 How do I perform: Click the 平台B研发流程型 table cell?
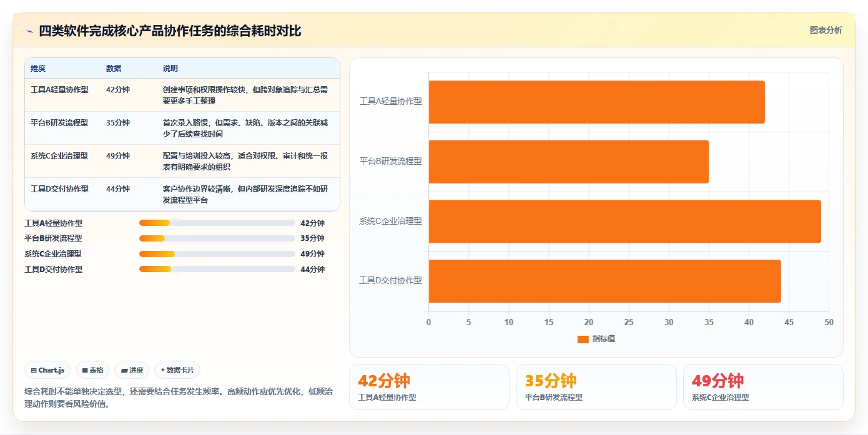59,122
